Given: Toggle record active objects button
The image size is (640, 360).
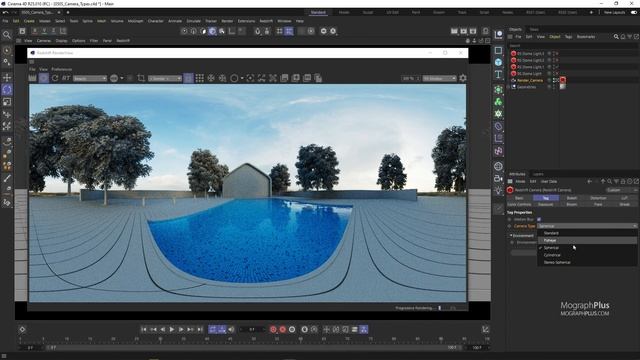Looking at the screenshot, I should tap(273, 329).
